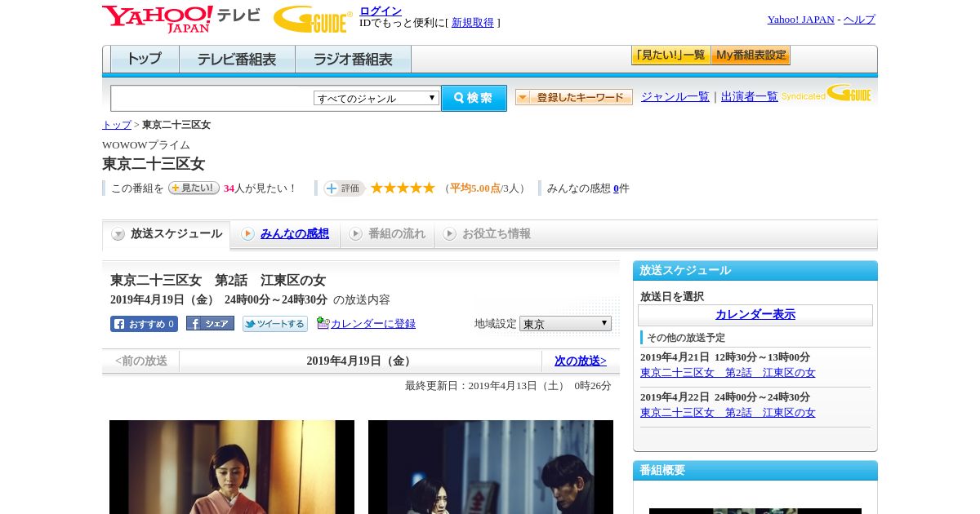Open the 番組概要 sidebar thumbnail

click(x=755, y=511)
